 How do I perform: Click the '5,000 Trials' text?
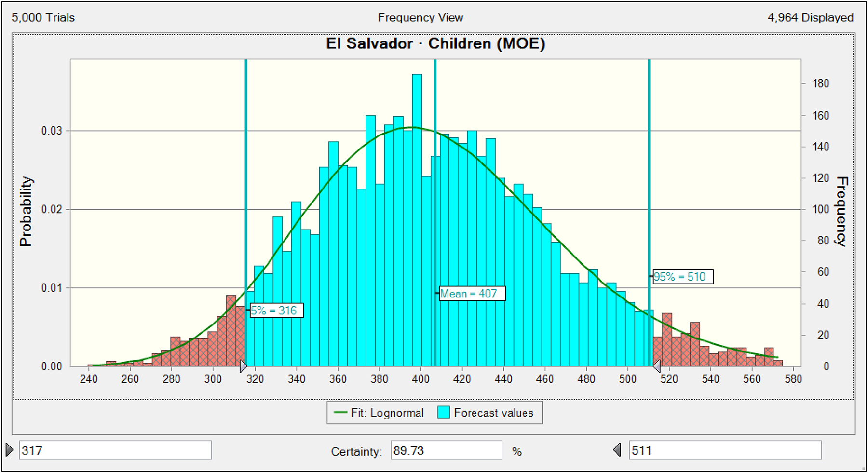(x=43, y=18)
